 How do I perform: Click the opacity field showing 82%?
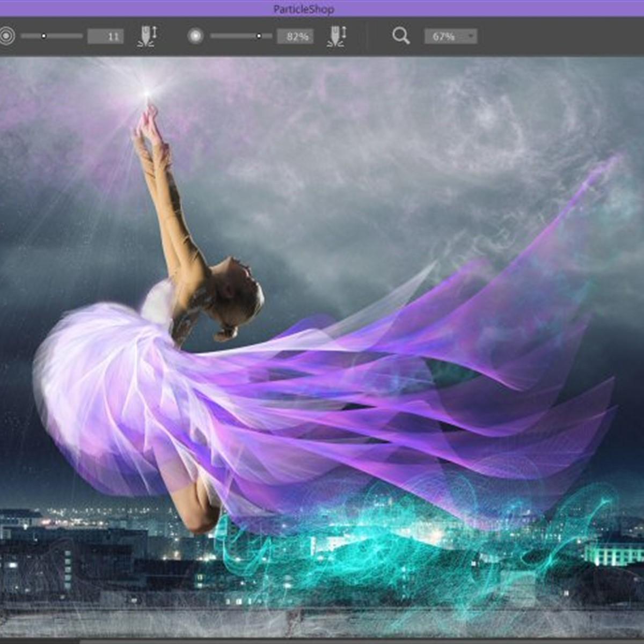[x=295, y=36]
